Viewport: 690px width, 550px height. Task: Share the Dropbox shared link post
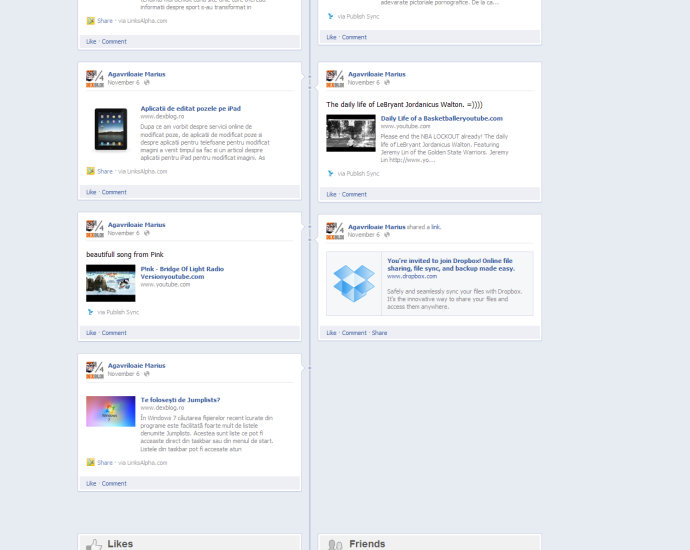379,333
